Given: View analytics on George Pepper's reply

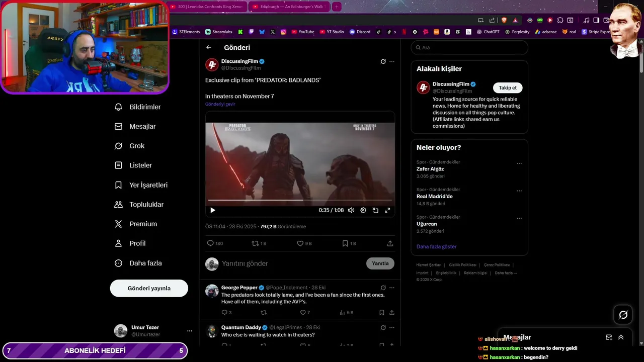Looking at the screenshot, I should [x=347, y=313].
